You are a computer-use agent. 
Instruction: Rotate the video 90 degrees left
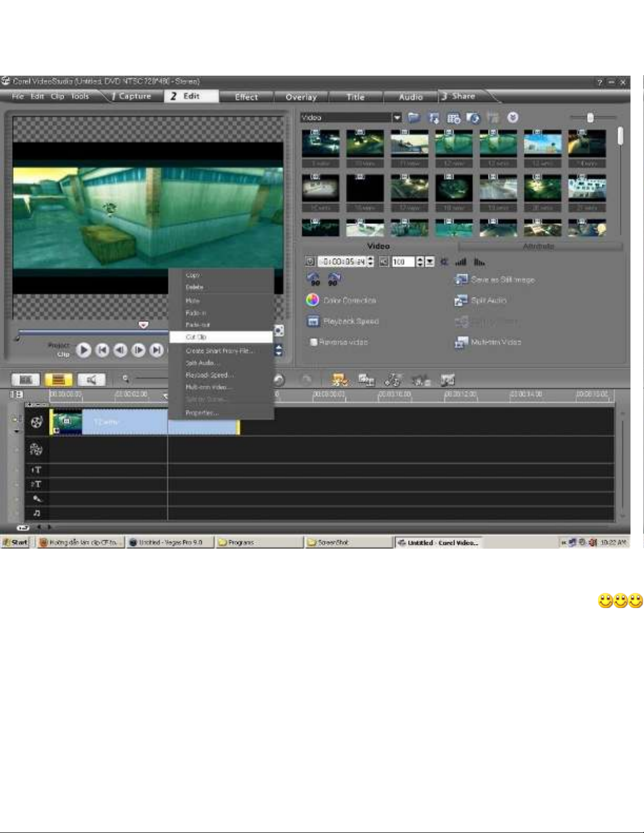point(313,279)
